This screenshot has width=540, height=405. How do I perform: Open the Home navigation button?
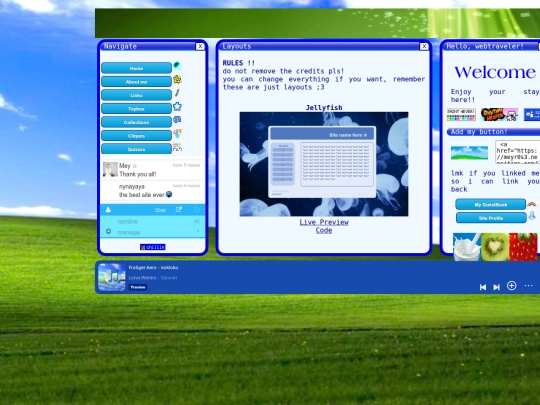pos(136,68)
